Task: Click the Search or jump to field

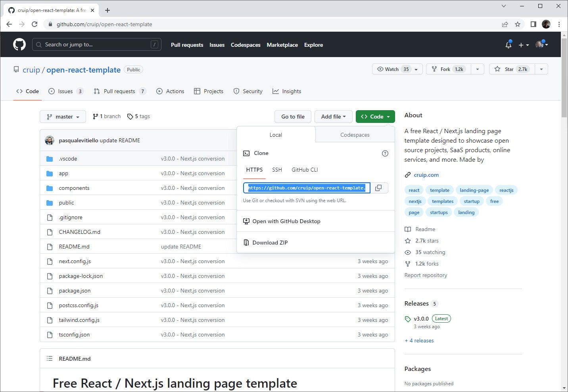Action: pos(96,44)
